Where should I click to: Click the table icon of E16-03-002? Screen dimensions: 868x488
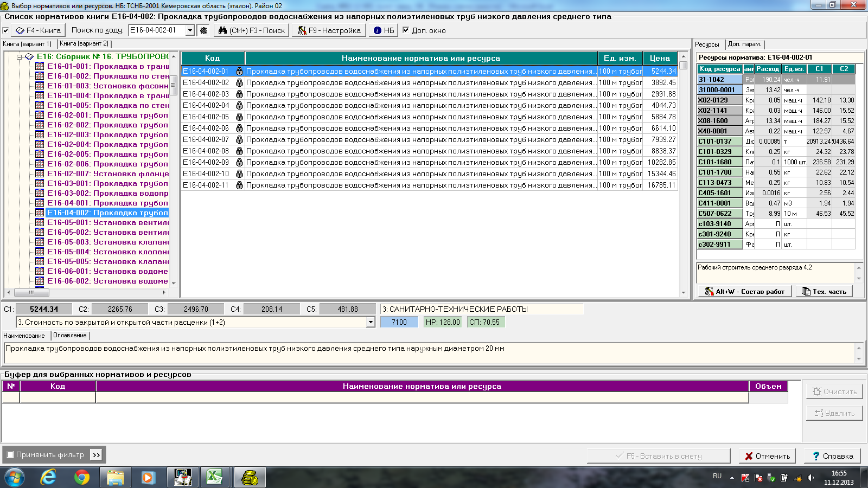tap(40, 193)
